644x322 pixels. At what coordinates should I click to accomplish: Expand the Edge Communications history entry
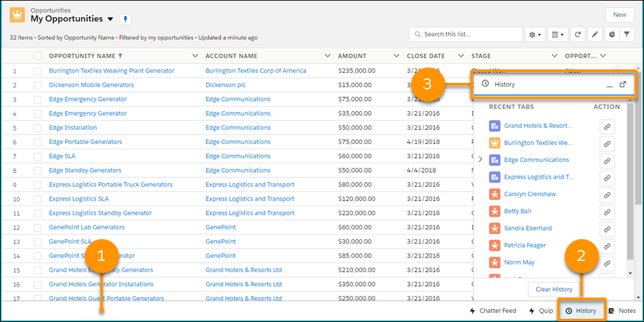click(481, 160)
